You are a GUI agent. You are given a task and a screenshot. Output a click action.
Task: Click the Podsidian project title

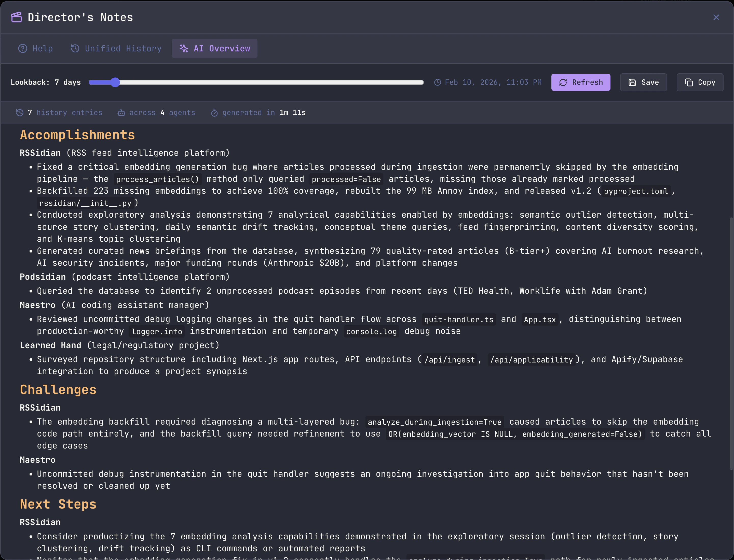click(x=43, y=277)
